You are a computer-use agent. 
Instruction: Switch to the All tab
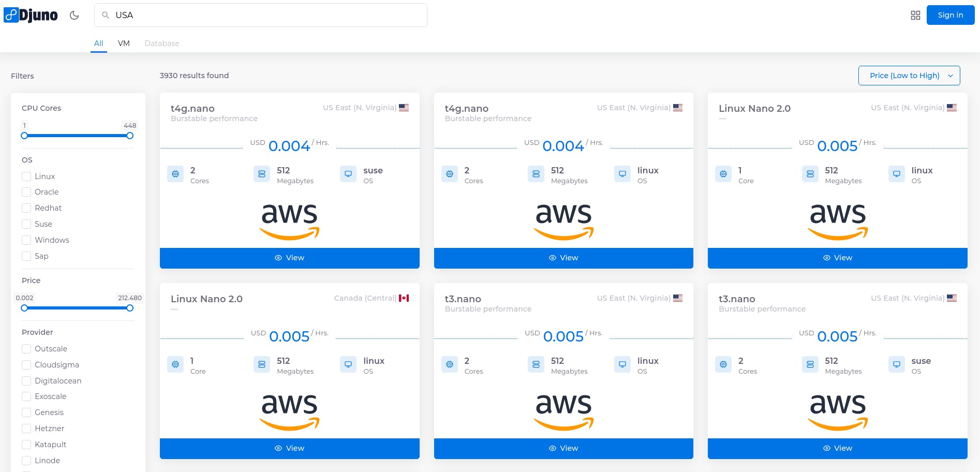coord(98,43)
